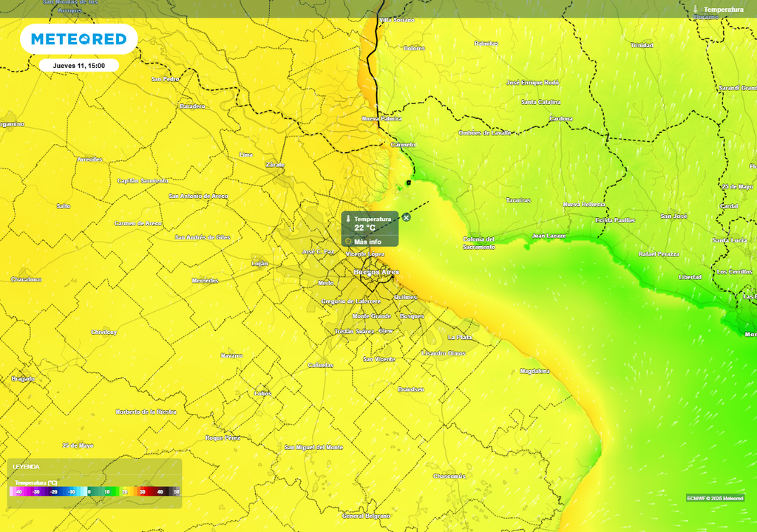The image size is (757, 532).
Task: Click the thermometer icon beside Temperatura top-right
Action: click(x=696, y=9)
